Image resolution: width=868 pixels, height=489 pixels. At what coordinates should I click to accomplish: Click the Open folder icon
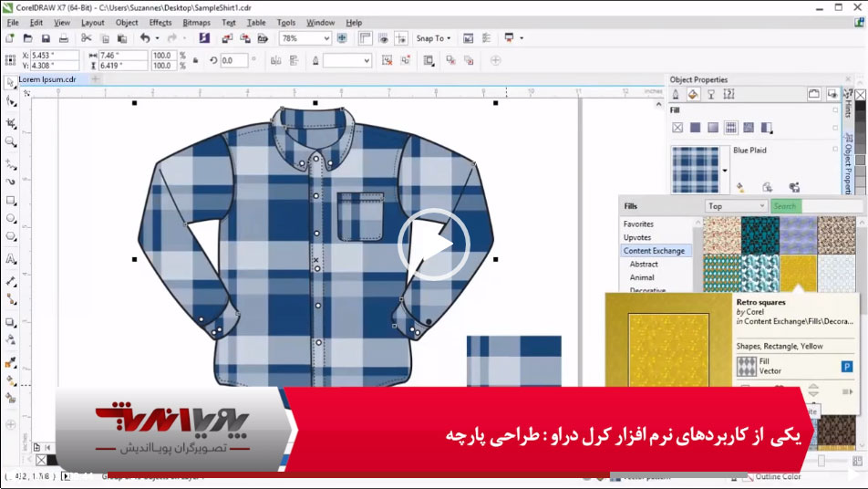pos(27,38)
